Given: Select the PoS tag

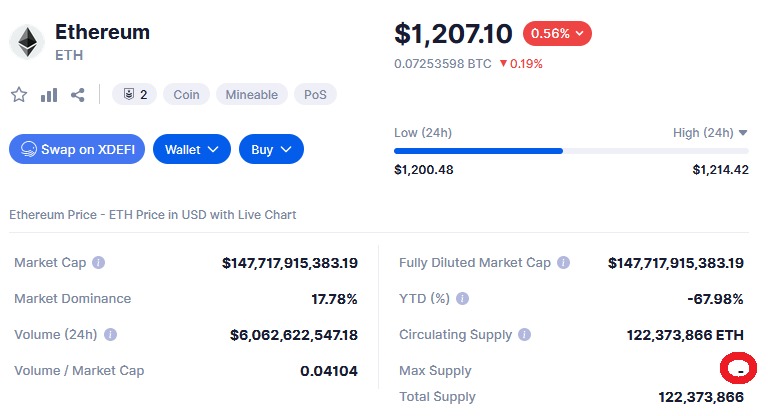Looking at the screenshot, I should click(315, 95).
